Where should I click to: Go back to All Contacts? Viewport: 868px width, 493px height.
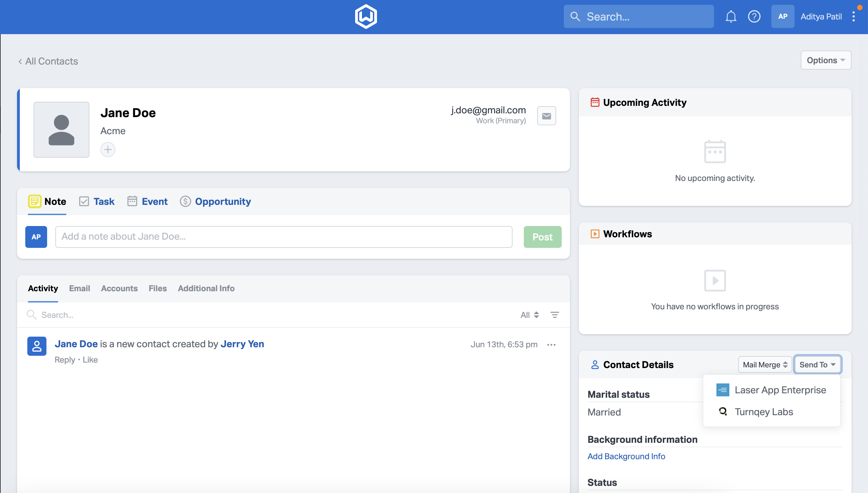[48, 61]
